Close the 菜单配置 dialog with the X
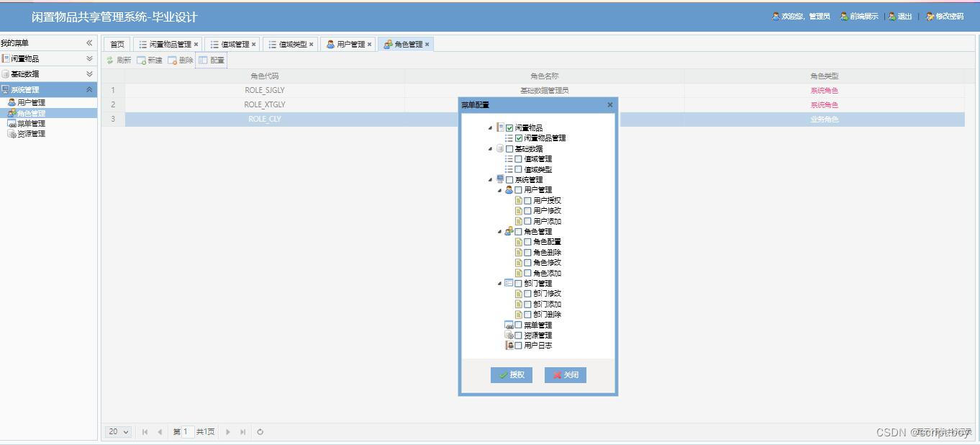 pos(610,104)
